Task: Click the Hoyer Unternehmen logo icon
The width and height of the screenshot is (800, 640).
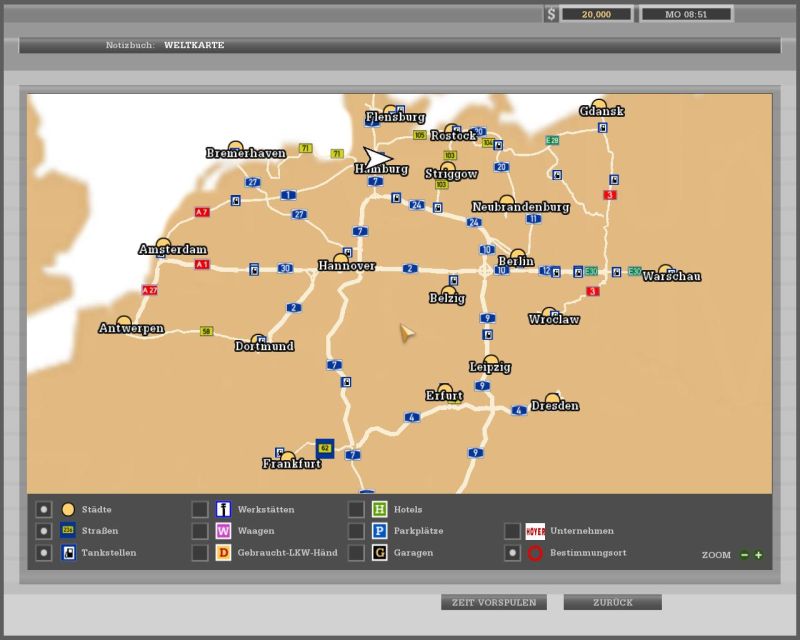Action: pyautogui.click(x=535, y=531)
